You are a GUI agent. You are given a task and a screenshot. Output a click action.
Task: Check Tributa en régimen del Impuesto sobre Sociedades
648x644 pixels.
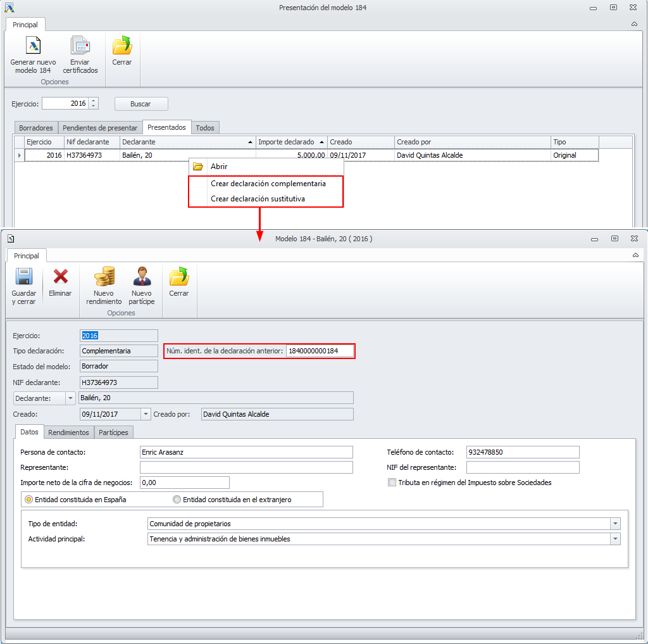coord(392,483)
